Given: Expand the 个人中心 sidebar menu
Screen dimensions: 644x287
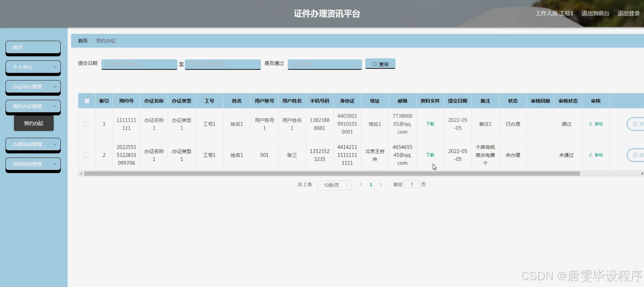Looking at the screenshot, I should 33,67.
